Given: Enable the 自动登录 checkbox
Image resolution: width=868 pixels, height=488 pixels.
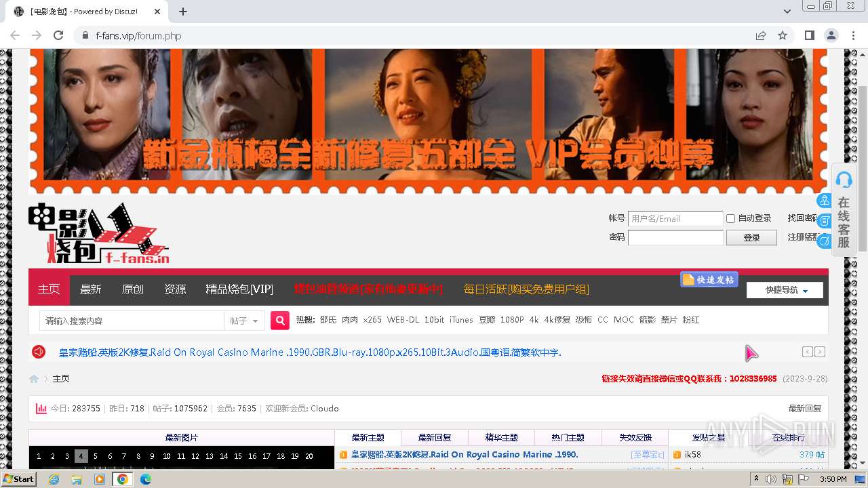Looking at the screenshot, I should (730, 218).
